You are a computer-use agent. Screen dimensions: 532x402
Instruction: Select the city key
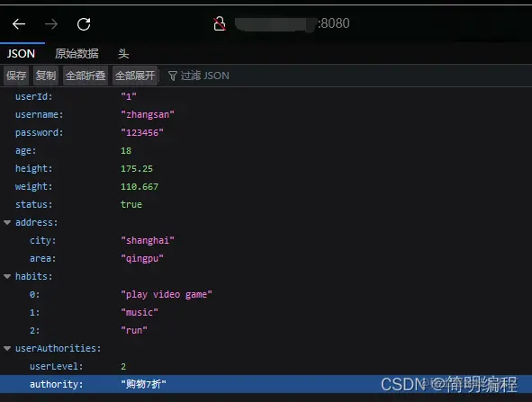point(42,240)
